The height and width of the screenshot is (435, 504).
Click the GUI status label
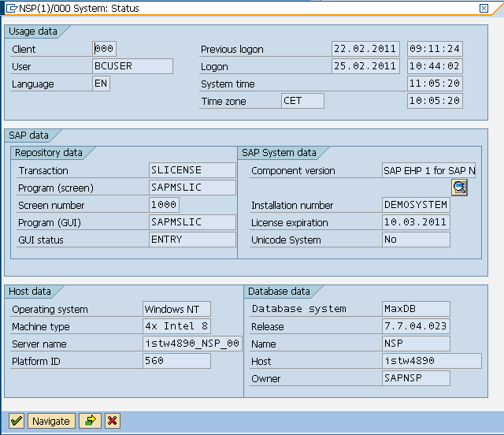click(40, 240)
